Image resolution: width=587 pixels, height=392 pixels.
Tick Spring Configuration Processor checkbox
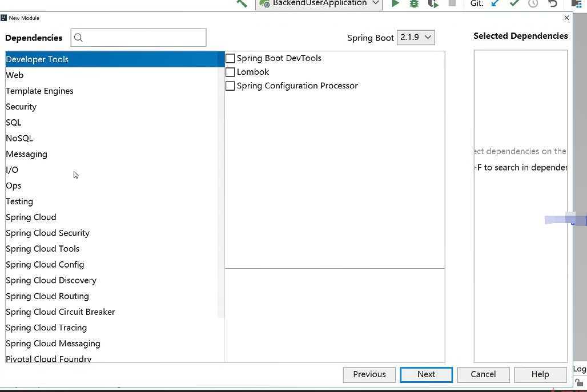click(230, 86)
